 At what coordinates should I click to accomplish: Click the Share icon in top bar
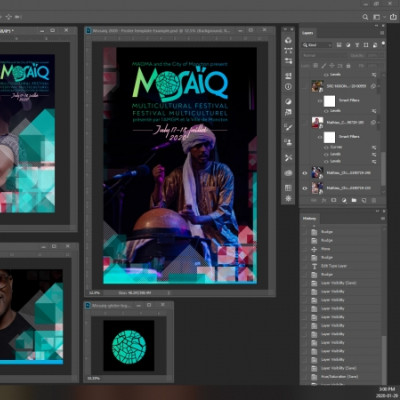(393, 17)
